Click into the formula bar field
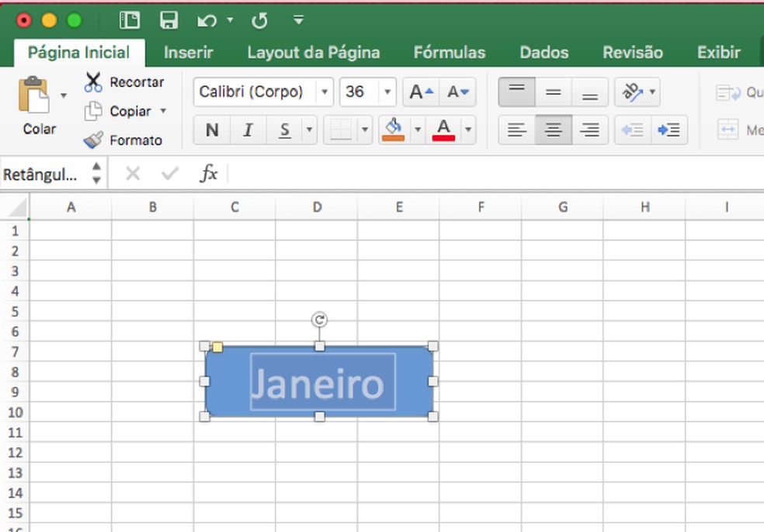 495,173
